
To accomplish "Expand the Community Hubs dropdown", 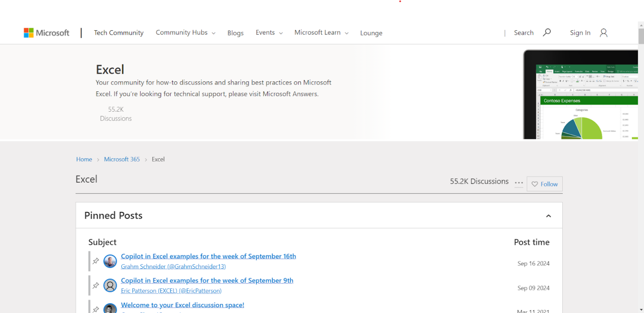I will click(x=185, y=33).
